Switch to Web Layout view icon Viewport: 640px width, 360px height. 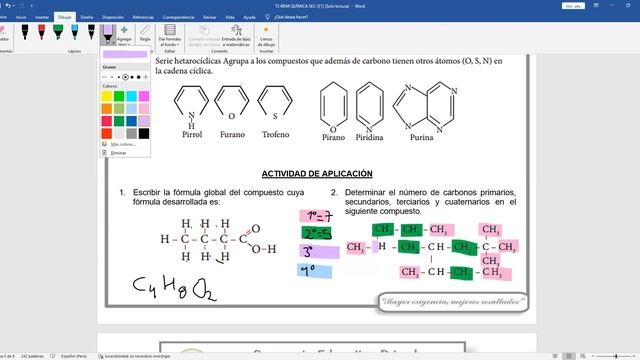click(582, 356)
